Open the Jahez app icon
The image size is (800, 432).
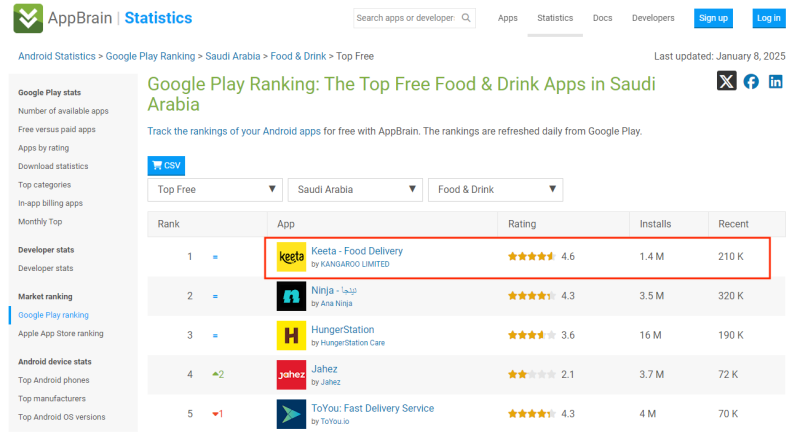(291, 374)
